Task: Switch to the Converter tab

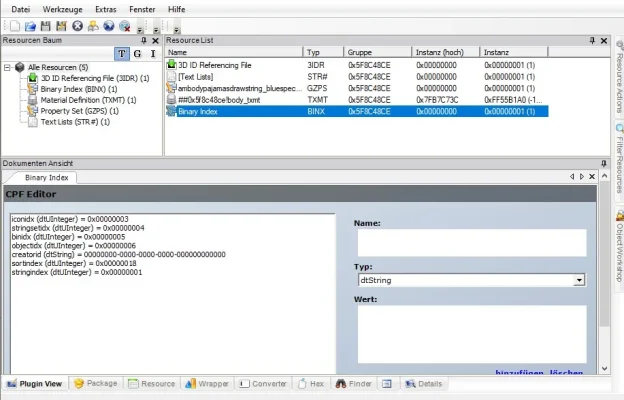Action: [x=263, y=384]
